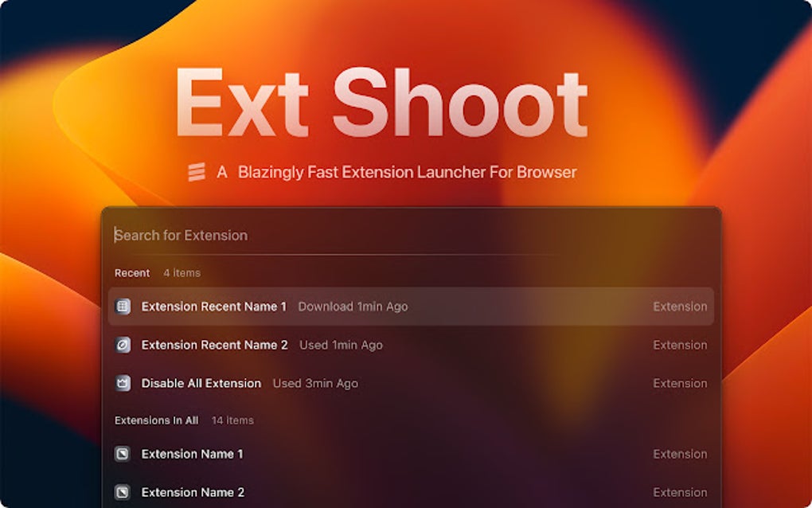Viewport: 812px width, 508px height.
Task: Select the Extension tag on the first row
Action: (681, 307)
